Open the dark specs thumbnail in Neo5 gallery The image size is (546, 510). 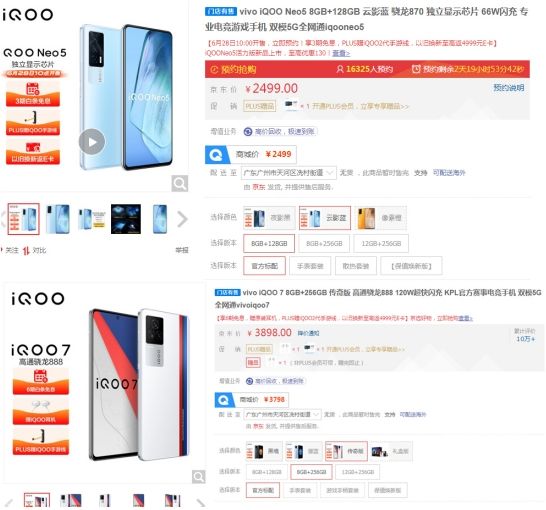tap(126, 219)
